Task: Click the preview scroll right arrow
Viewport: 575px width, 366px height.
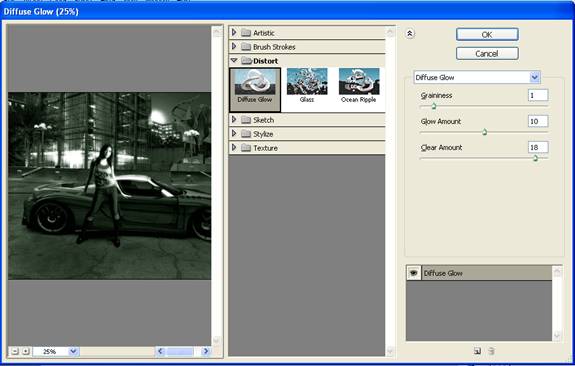Action: (x=206, y=351)
